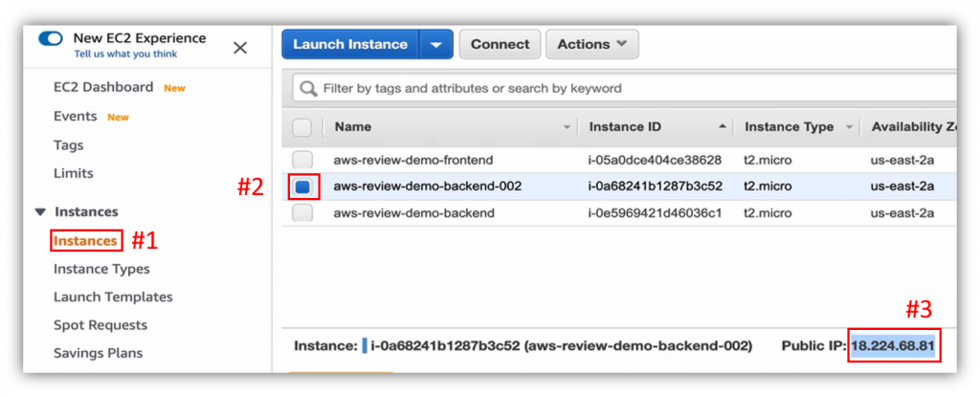Open the Launch Instance dropdown arrow

(436, 44)
